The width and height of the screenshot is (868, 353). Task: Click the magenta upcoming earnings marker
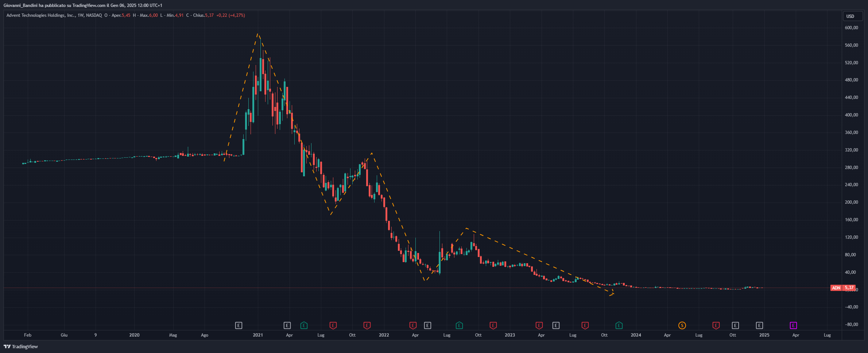pos(793,325)
